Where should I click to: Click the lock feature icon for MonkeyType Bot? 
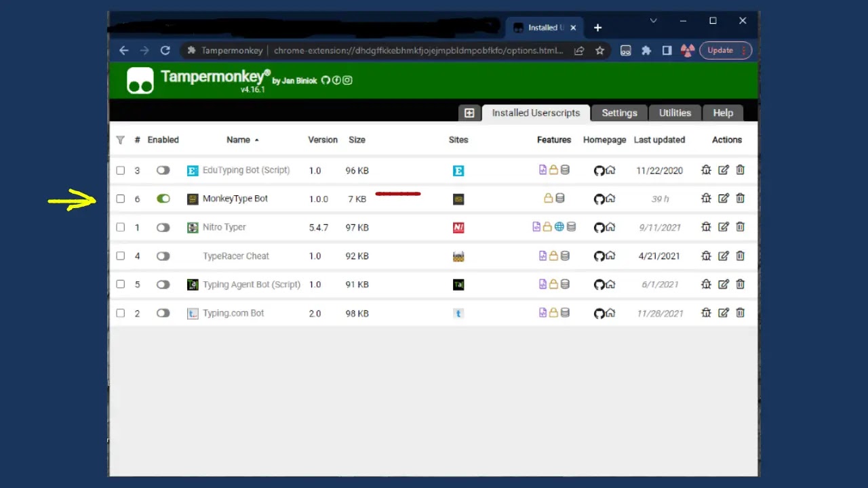click(548, 199)
